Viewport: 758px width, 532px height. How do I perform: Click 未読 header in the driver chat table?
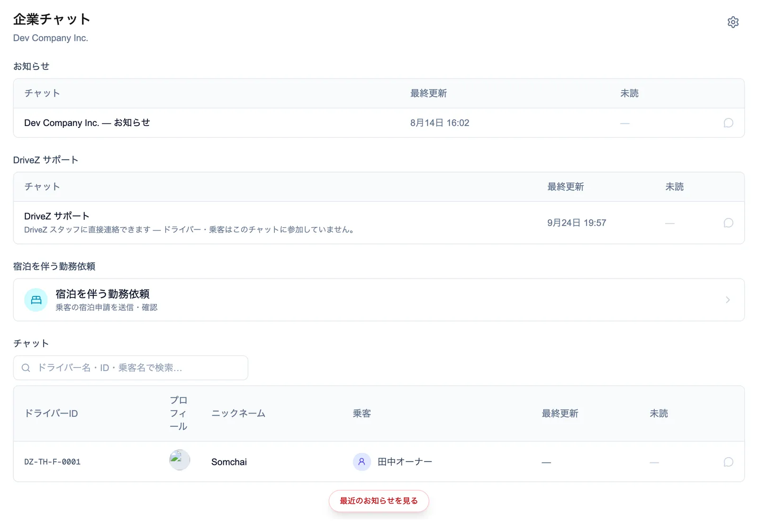(659, 414)
